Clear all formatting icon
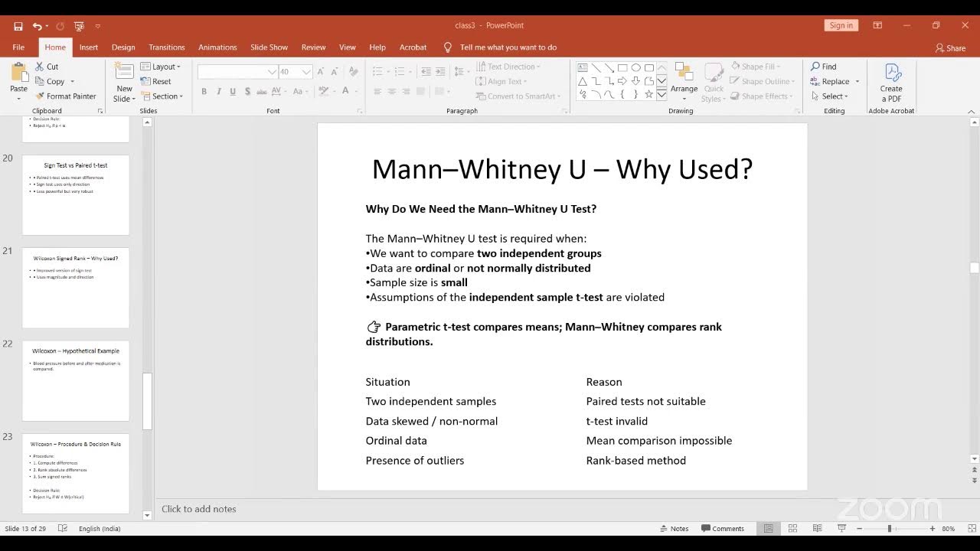Image resolution: width=980 pixels, height=551 pixels. (353, 71)
